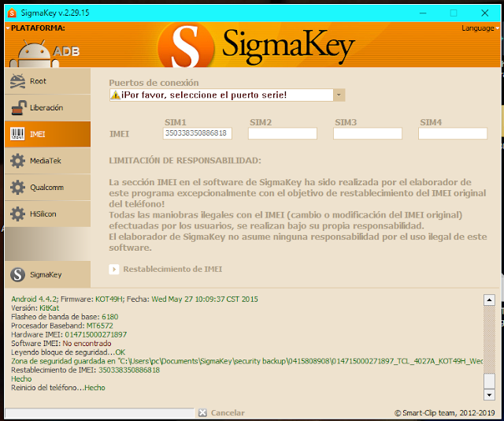Click the MediaTek gear icon
Screen dimensions: 504x421
coord(17,161)
